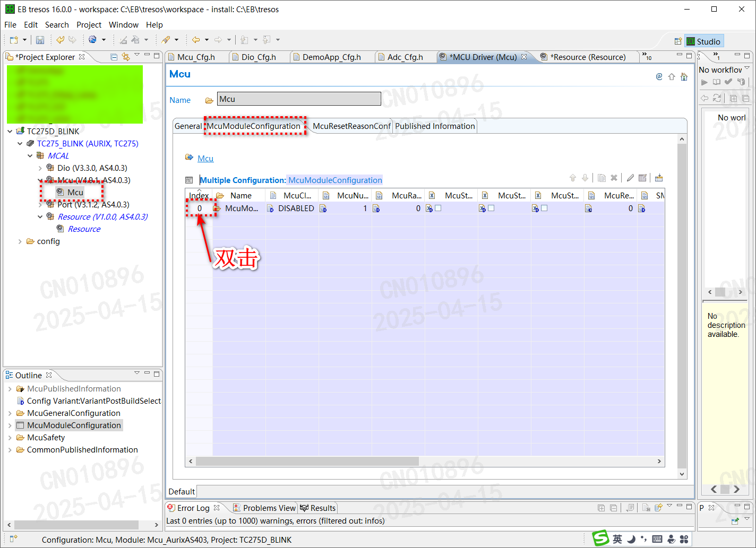Click the @ icon in the Mcu editor header
The image size is (756, 548).
pyautogui.click(x=659, y=76)
